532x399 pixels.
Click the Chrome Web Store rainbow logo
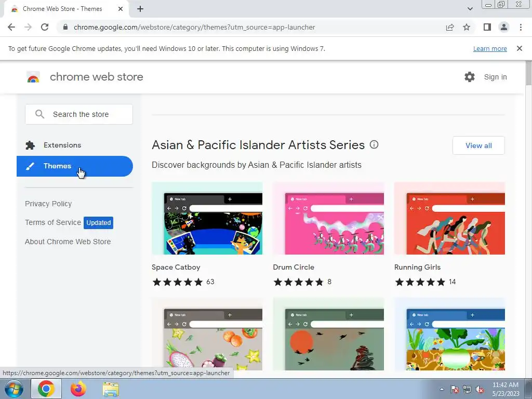[x=33, y=77]
